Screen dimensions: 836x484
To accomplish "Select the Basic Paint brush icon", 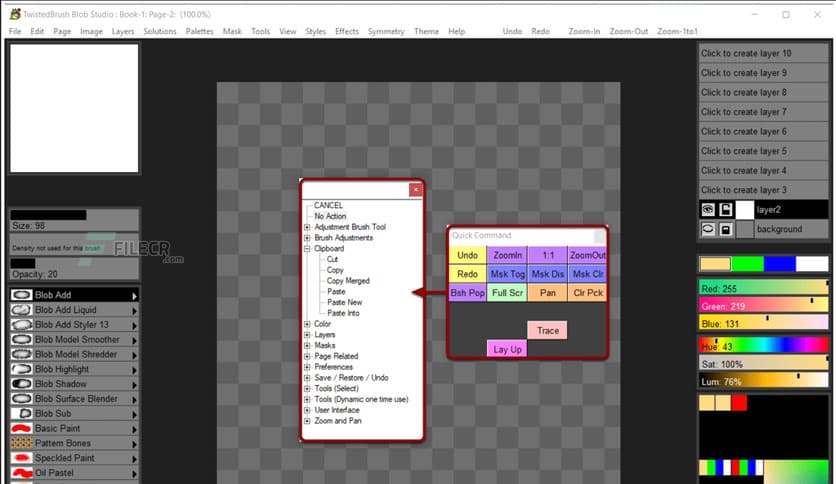I will (21, 428).
